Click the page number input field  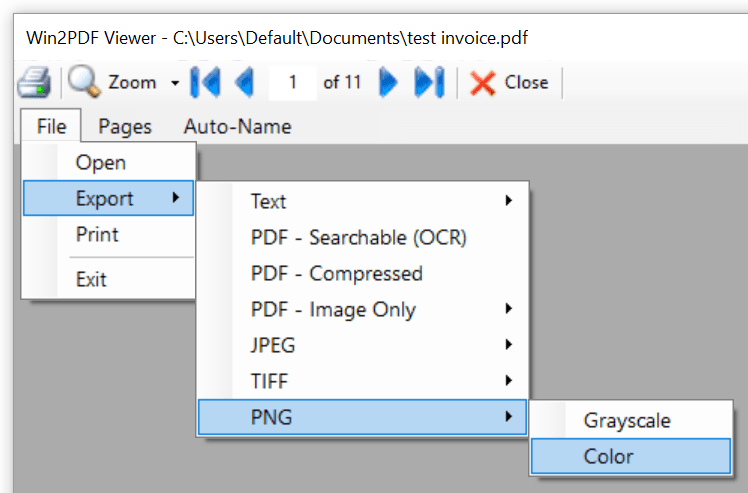tap(293, 82)
